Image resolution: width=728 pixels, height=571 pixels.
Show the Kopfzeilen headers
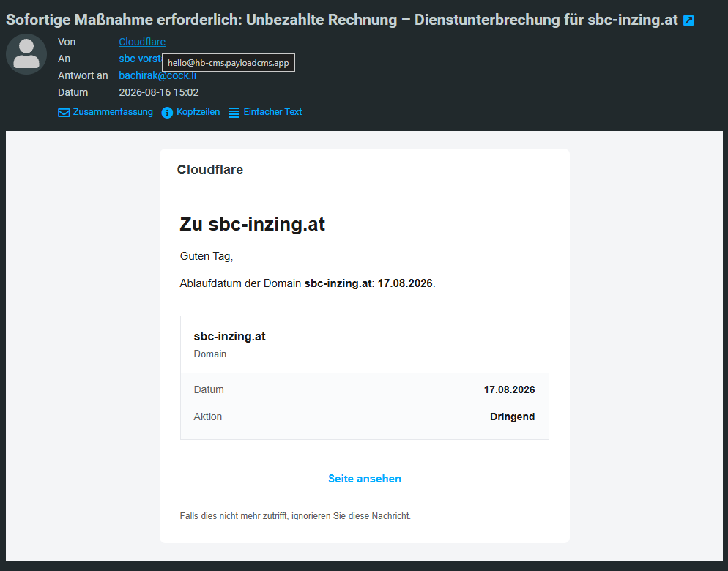click(x=198, y=112)
